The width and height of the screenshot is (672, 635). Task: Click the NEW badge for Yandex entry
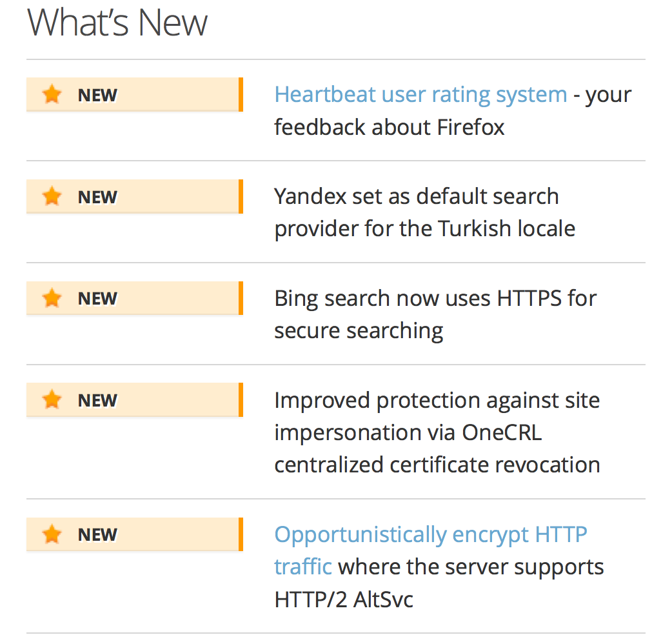[97, 197]
